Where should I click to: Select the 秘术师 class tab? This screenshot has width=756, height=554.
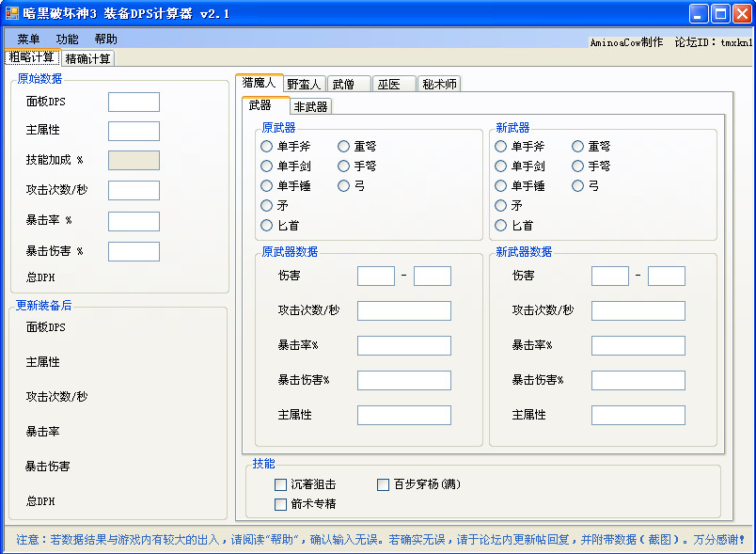[x=439, y=85]
